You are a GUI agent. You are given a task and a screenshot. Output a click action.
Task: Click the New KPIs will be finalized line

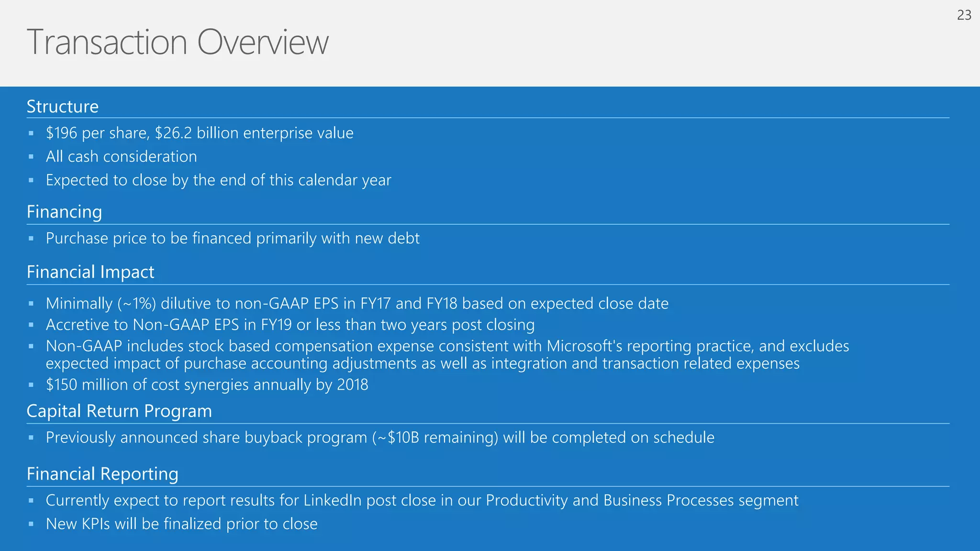(x=182, y=524)
